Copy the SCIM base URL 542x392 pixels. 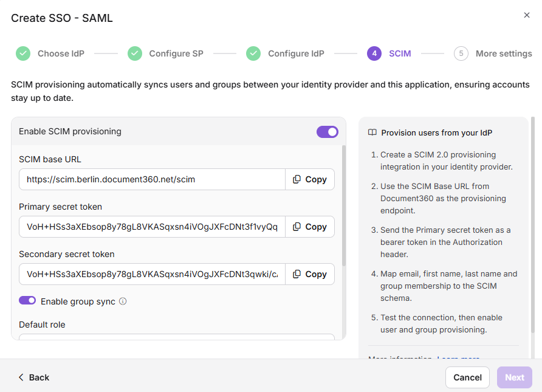[310, 179]
